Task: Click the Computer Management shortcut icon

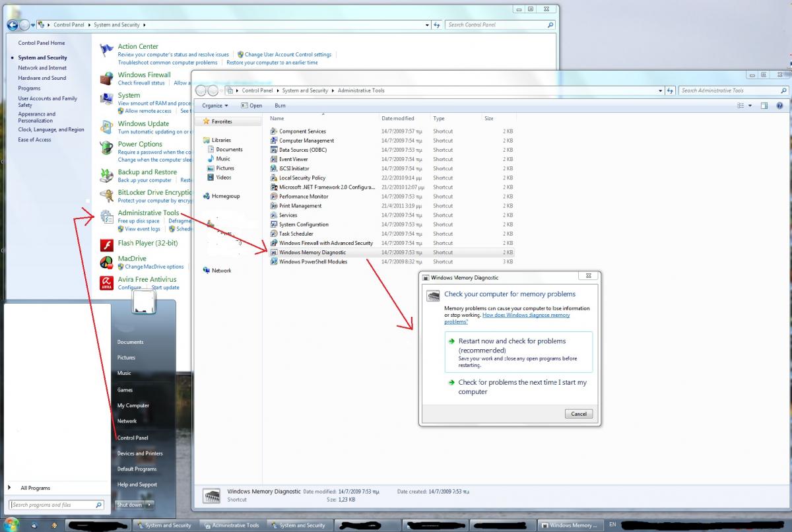Action: (x=274, y=141)
